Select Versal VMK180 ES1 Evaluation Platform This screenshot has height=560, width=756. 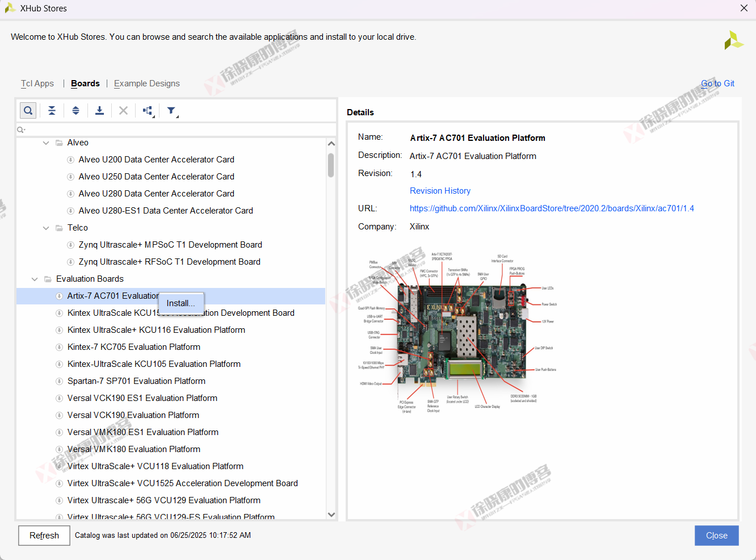143,432
